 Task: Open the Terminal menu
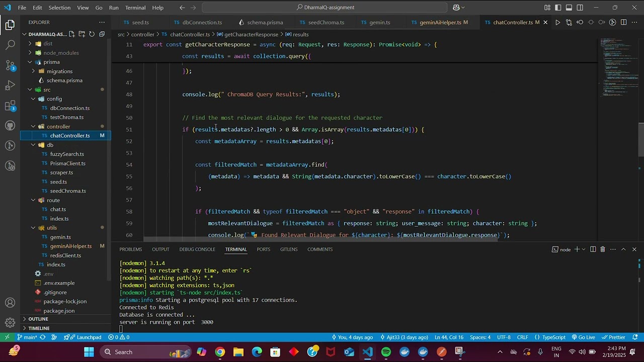click(x=135, y=8)
